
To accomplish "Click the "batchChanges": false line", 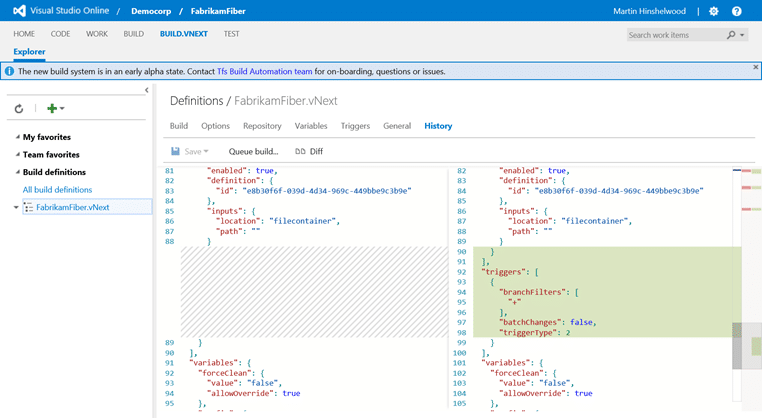I will tap(548, 322).
